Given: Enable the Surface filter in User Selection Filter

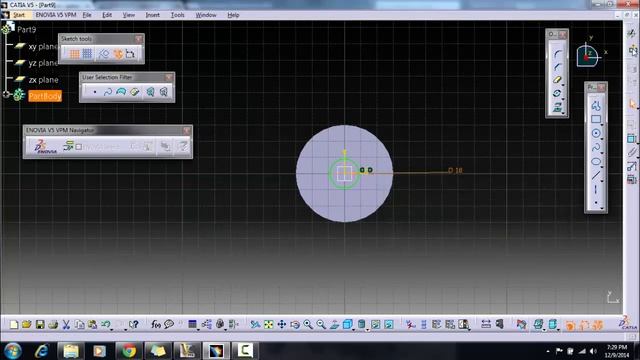Looking at the screenshot, I should coord(121,92).
